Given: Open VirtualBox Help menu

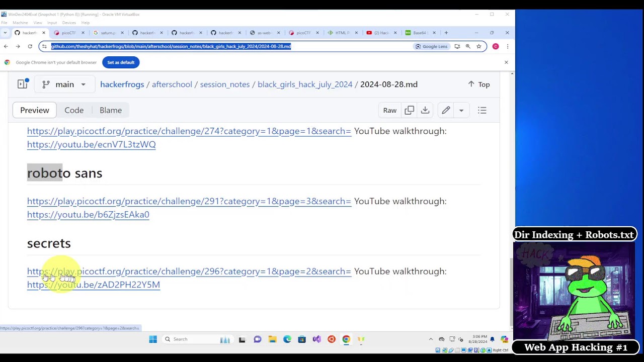Looking at the screenshot, I should (x=86, y=23).
